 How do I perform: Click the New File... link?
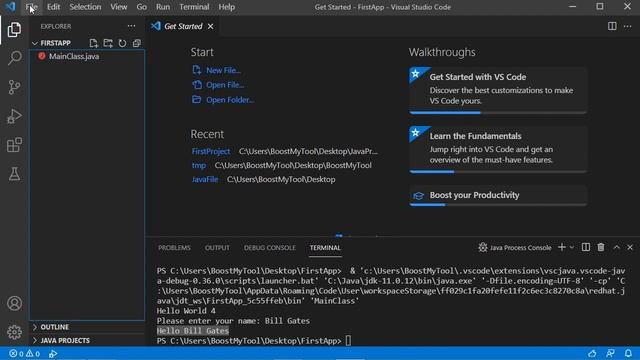click(x=223, y=70)
